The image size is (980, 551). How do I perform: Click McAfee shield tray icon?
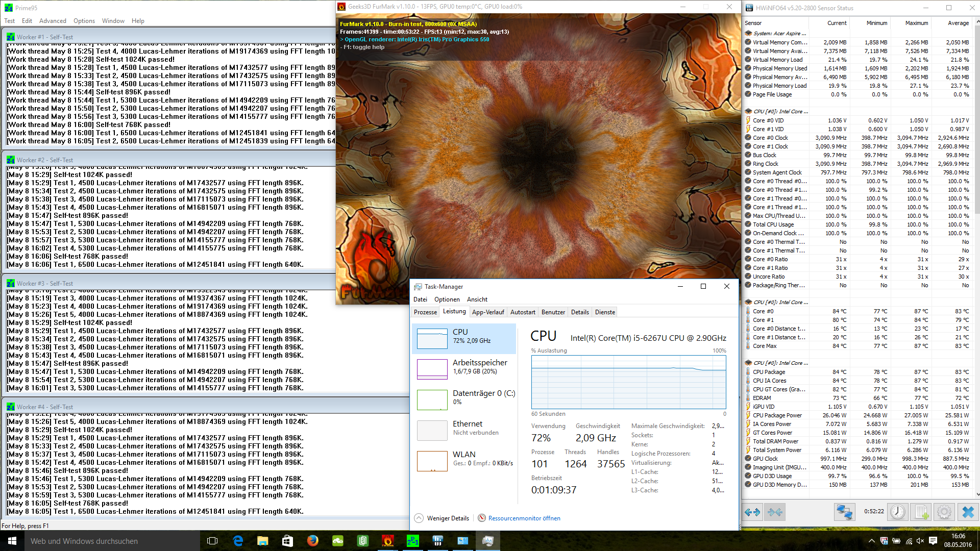point(884,541)
